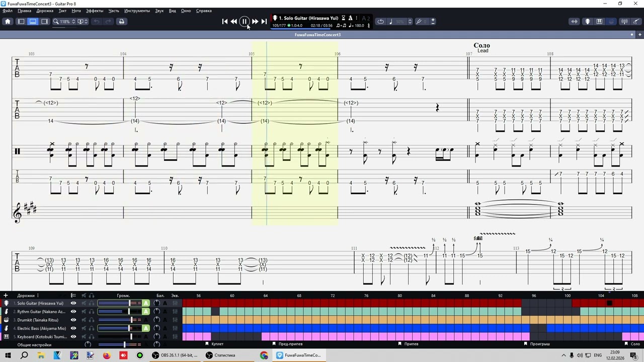Open the guitar line-in icon
The height and width of the screenshot is (362, 644).
[x=635, y=21]
